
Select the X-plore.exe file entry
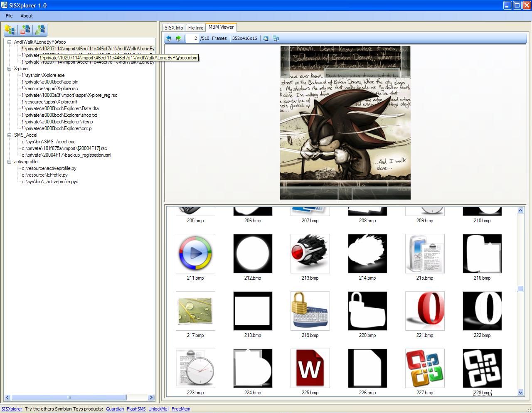(x=43, y=75)
